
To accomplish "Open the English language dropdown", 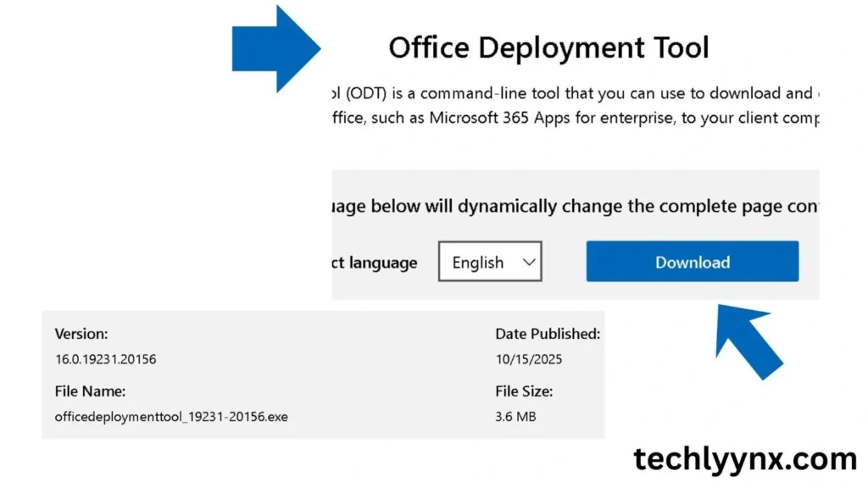I will [490, 262].
